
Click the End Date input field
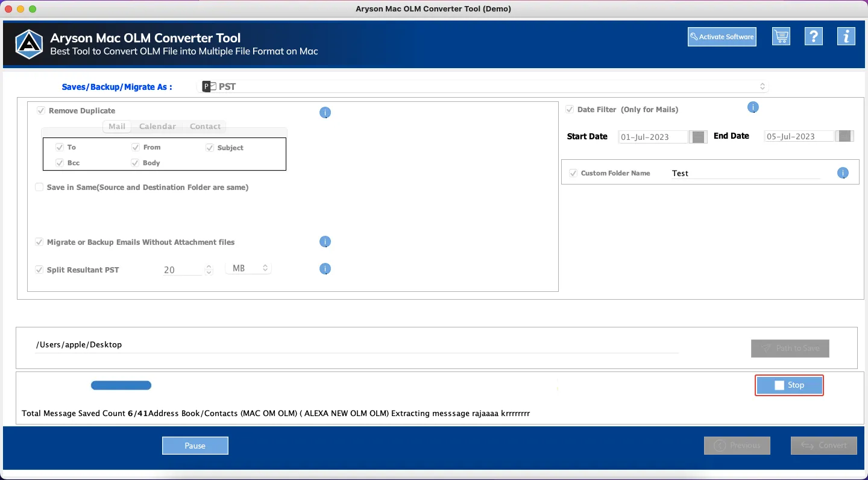[800, 136]
